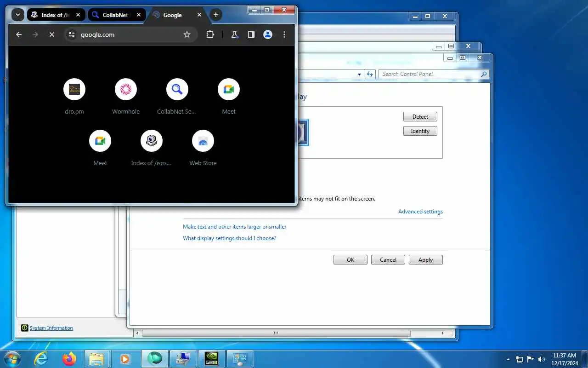Click the Identify button

pyautogui.click(x=420, y=131)
